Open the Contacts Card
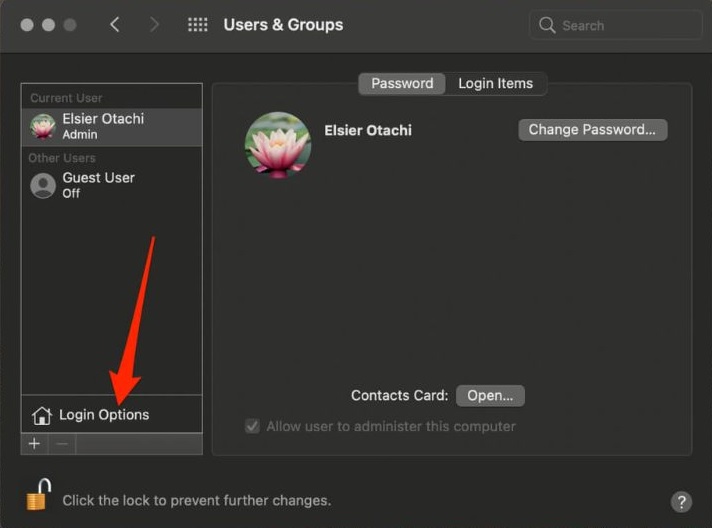This screenshot has height=528, width=712. pyautogui.click(x=490, y=396)
